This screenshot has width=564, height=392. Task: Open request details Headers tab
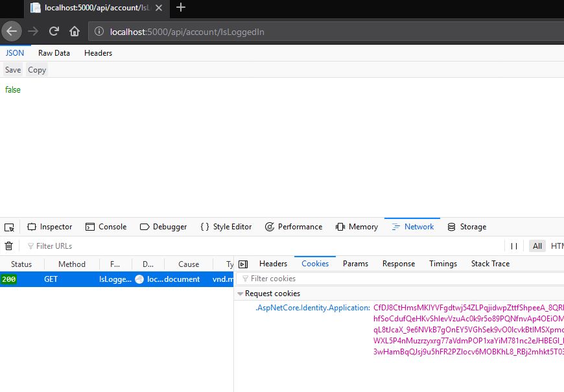[x=273, y=264]
